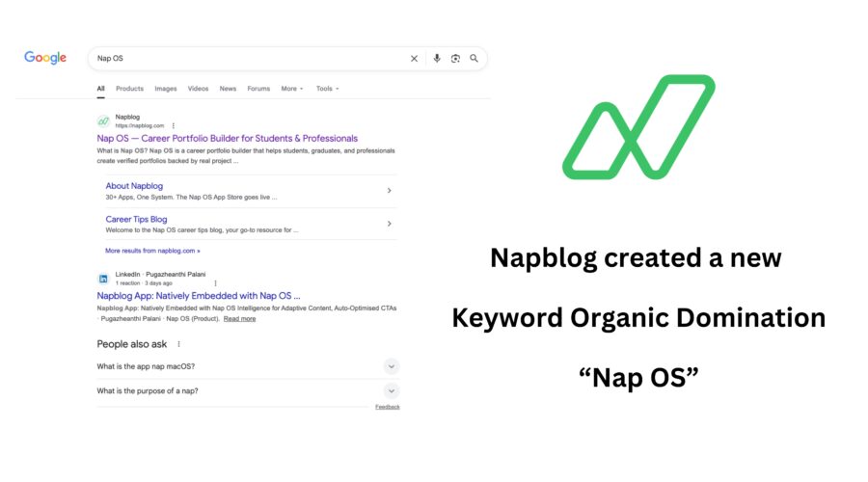The height and width of the screenshot is (482, 868).
Task: Click the large green Napblog logo
Action: click(x=638, y=127)
